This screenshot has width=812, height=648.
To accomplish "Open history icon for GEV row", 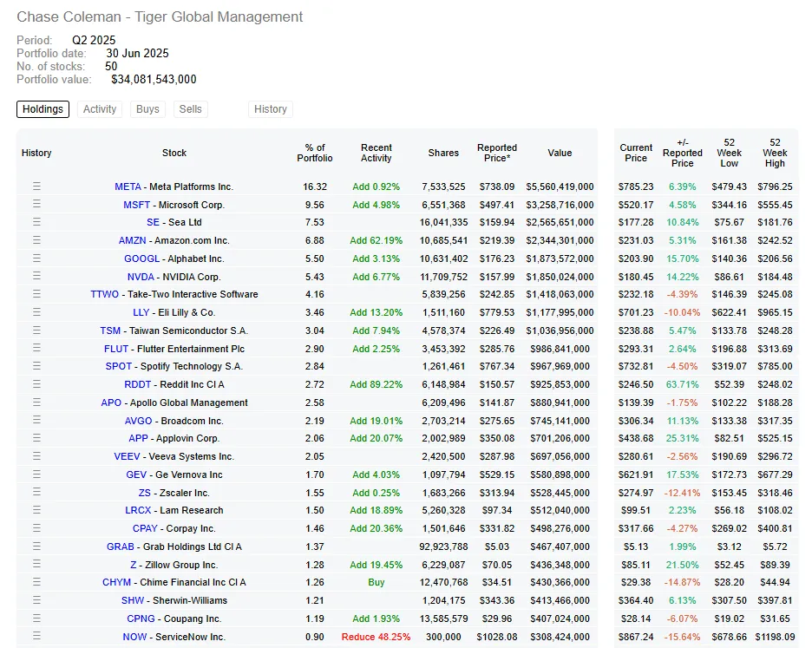I will click(36, 474).
